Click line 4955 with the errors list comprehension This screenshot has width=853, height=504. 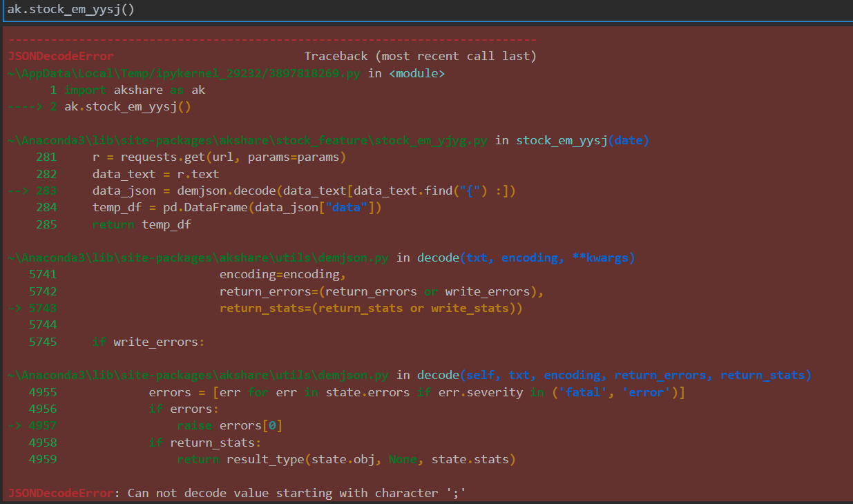357,393
